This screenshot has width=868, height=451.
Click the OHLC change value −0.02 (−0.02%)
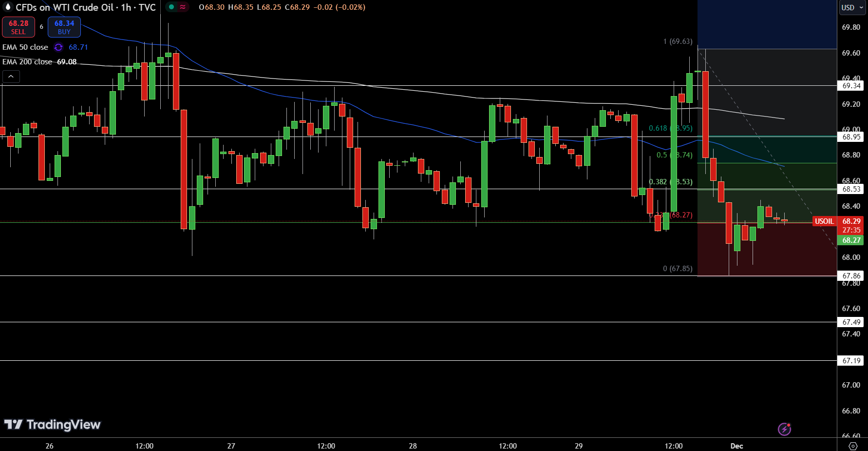point(339,7)
